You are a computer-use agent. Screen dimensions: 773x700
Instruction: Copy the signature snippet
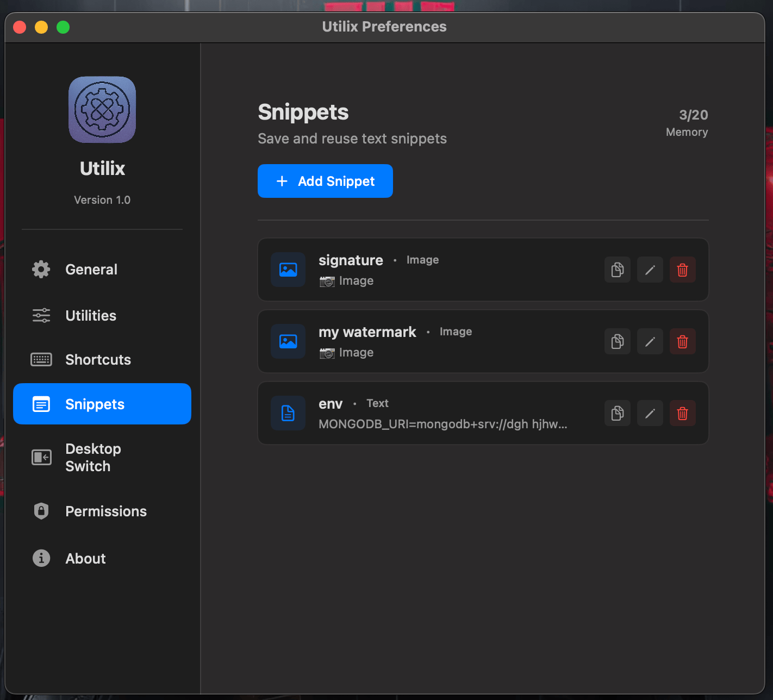point(618,270)
